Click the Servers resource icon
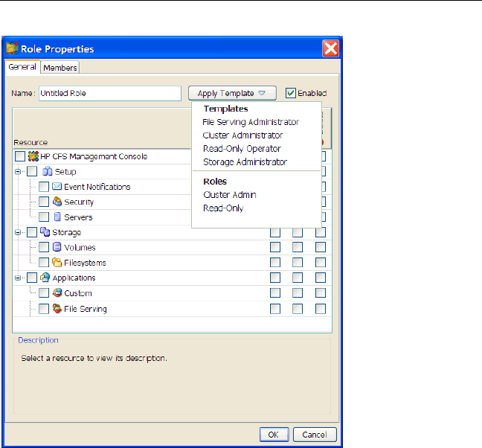Image resolution: width=482 pixels, height=448 pixels. tap(57, 217)
